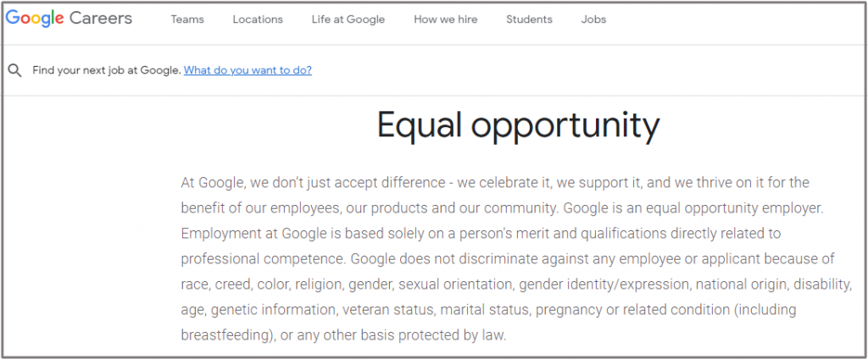Click the "Equal opportunity" heading
Screen dimensions: 868x359
point(518,125)
